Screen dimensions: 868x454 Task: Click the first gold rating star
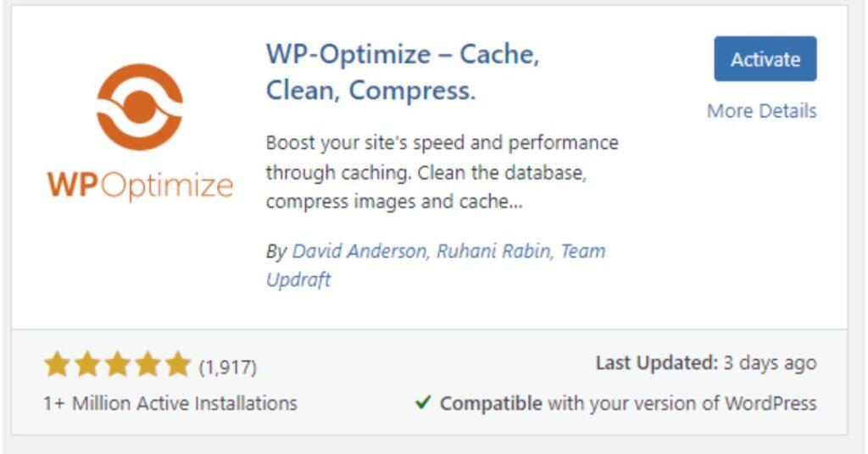click(57, 365)
